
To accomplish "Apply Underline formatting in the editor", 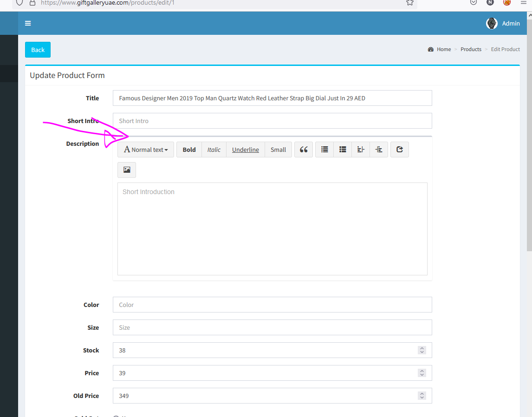I will click(246, 150).
